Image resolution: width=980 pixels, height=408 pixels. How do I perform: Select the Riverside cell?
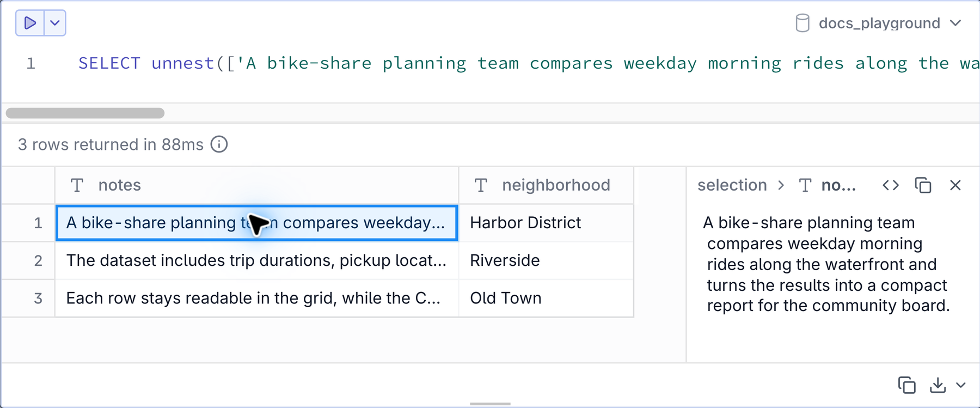546,260
